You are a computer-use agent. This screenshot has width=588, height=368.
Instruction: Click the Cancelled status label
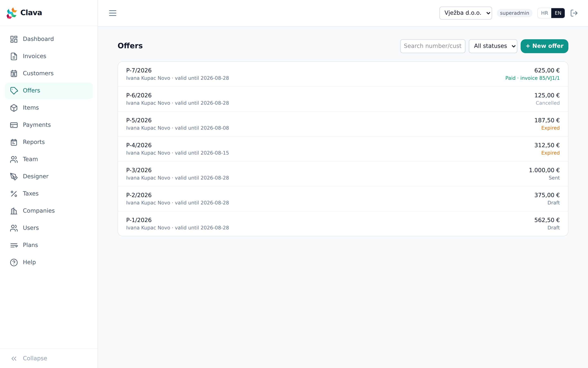[547, 103]
